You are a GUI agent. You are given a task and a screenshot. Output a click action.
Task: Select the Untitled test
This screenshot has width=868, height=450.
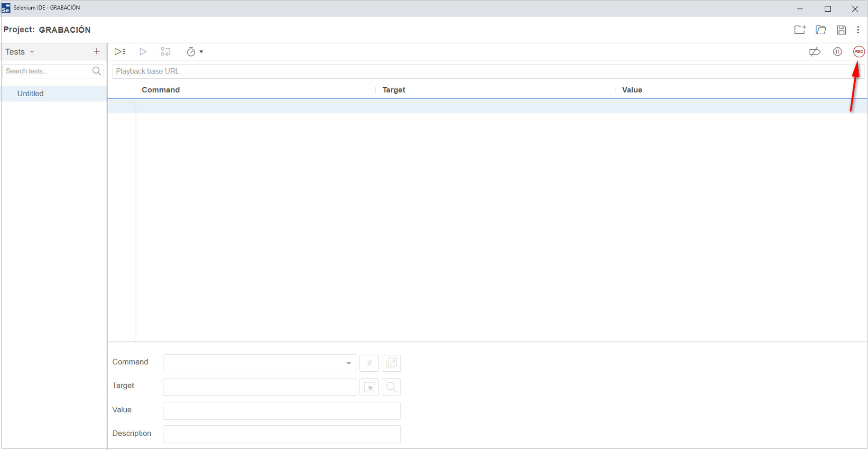(x=30, y=93)
